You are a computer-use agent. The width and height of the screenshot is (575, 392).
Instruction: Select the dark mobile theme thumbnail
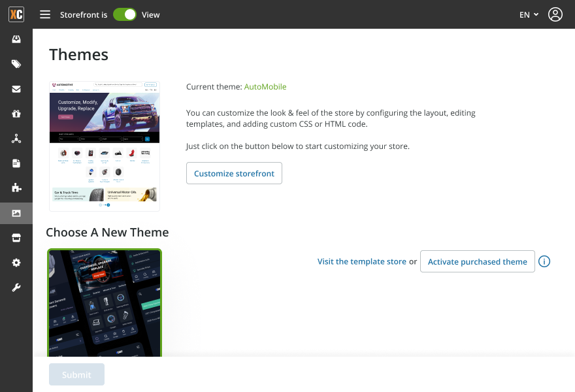click(x=105, y=302)
